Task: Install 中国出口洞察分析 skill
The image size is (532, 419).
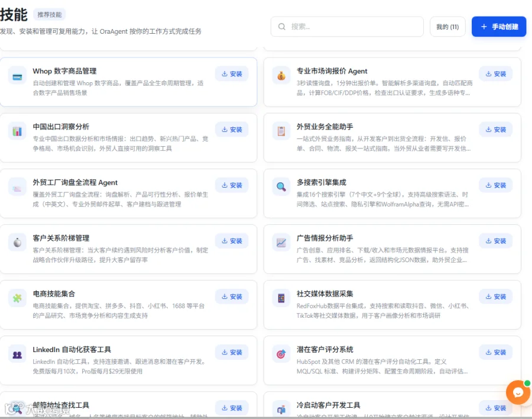Action: (232, 130)
